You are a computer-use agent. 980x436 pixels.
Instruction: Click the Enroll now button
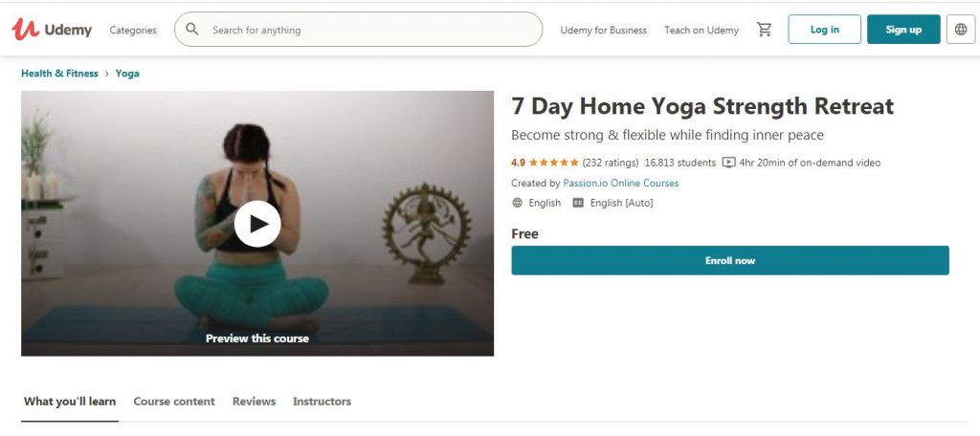tap(730, 260)
